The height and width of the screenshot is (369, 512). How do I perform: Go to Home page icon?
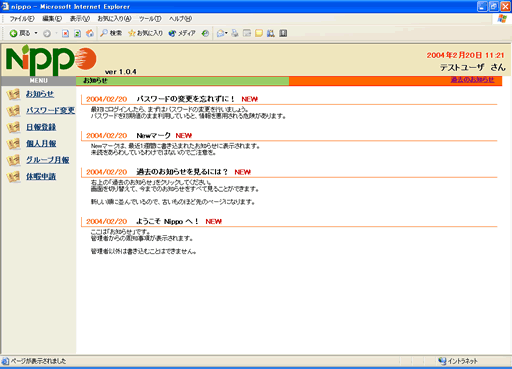[x=90, y=33]
